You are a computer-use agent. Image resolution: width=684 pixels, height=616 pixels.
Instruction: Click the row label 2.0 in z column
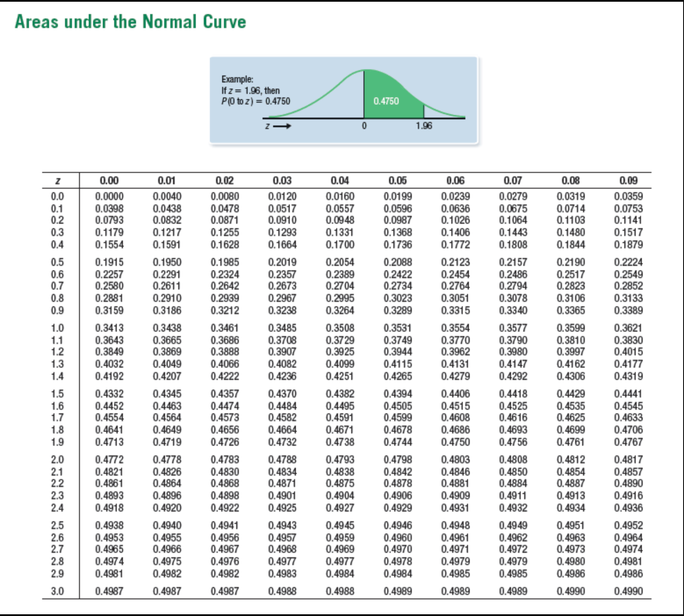[58, 460]
